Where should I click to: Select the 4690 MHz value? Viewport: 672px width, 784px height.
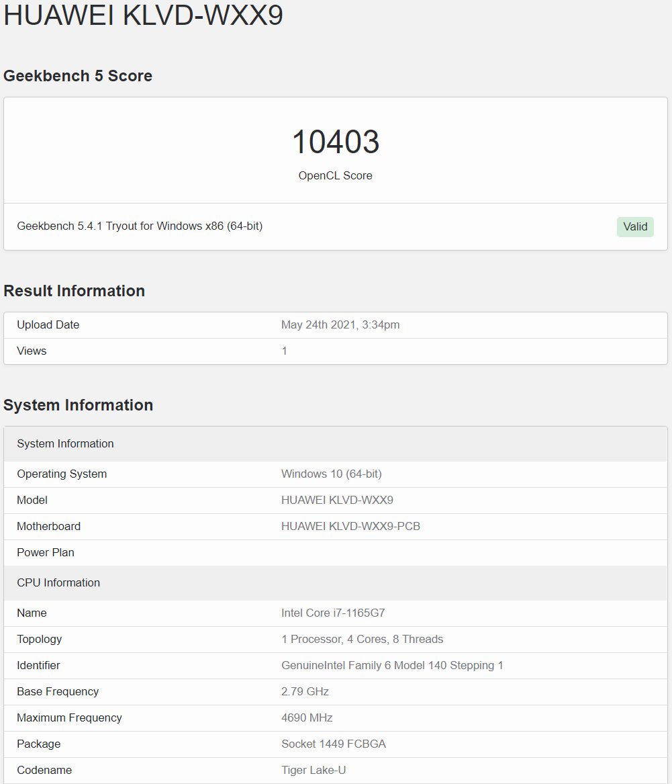(x=307, y=718)
